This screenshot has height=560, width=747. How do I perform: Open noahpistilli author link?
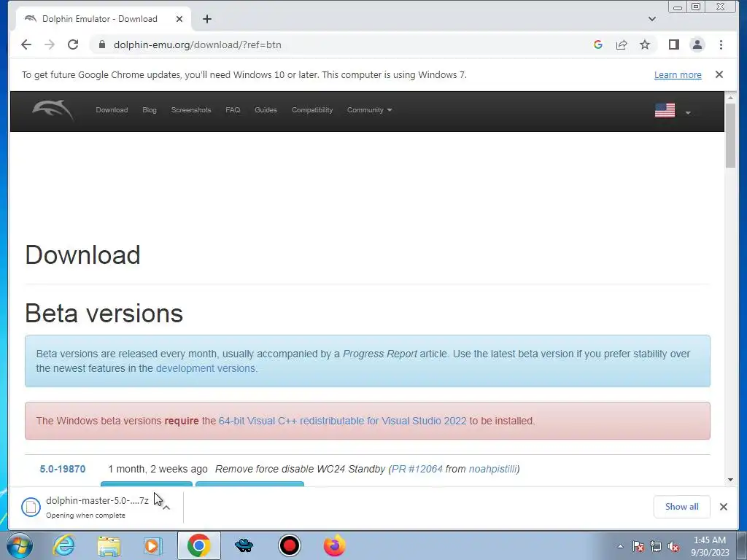coord(492,469)
